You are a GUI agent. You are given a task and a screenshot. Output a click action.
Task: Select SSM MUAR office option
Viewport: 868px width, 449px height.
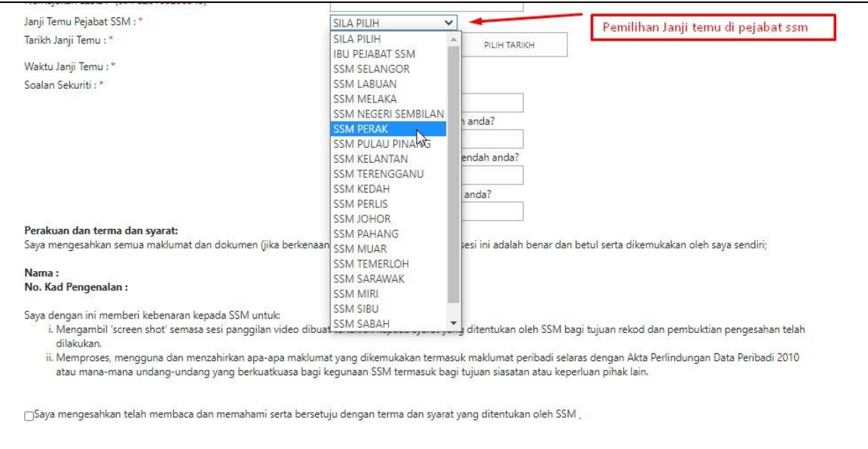389,249
